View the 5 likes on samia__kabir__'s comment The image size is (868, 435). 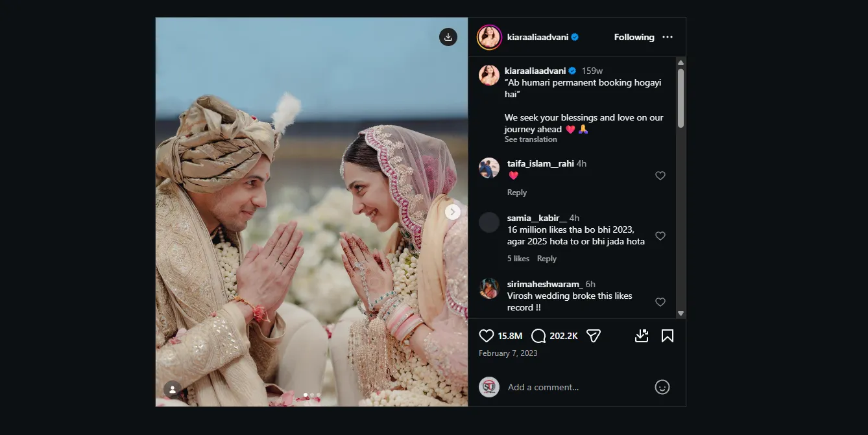tap(518, 259)
